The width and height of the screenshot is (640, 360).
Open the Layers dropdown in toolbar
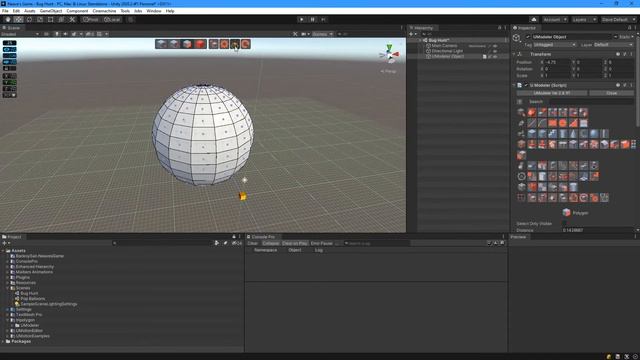tap(584, 20)
